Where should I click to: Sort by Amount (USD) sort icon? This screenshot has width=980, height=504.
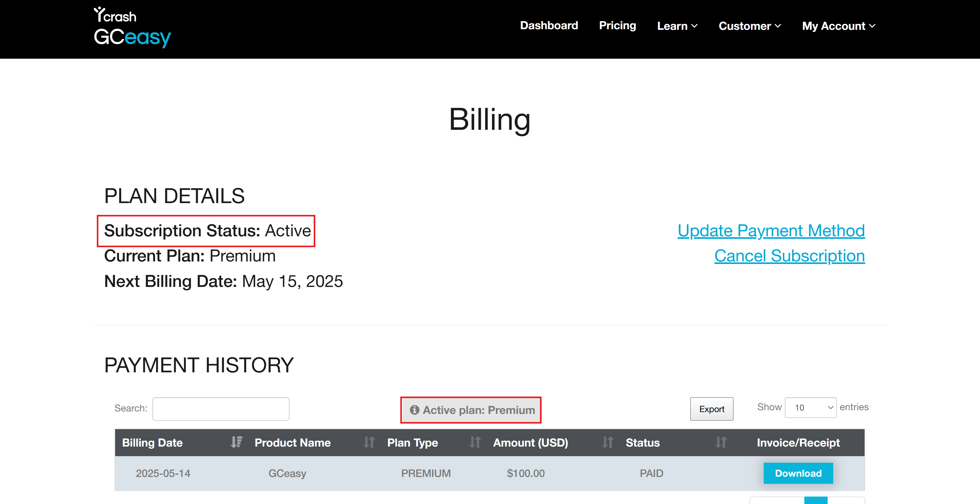607,442
